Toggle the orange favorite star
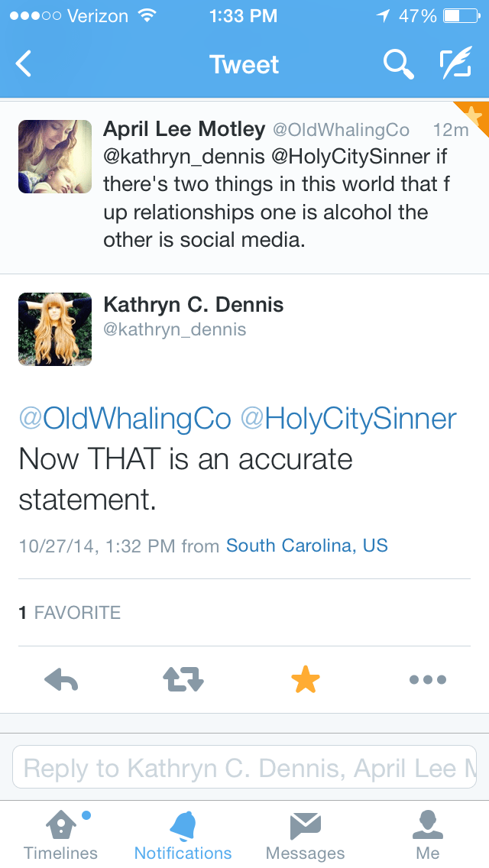This screenshot has width=489, height=868. [x=305, y=679]
